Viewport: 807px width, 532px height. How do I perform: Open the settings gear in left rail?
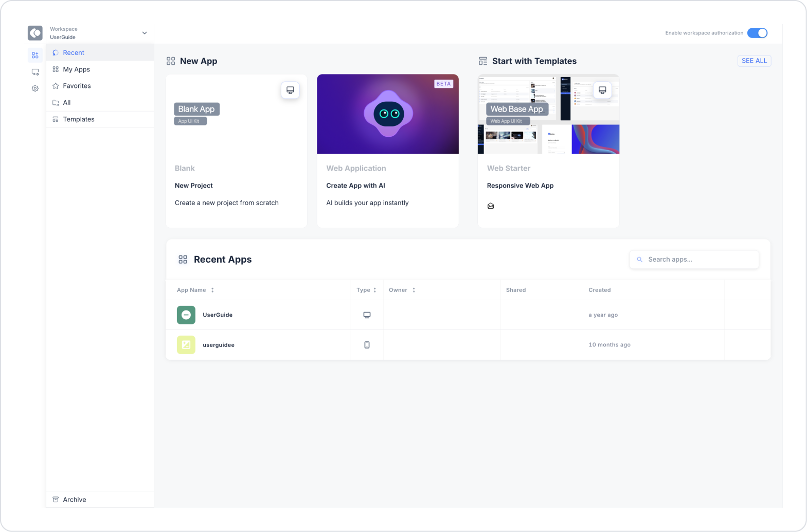point(35,88)
